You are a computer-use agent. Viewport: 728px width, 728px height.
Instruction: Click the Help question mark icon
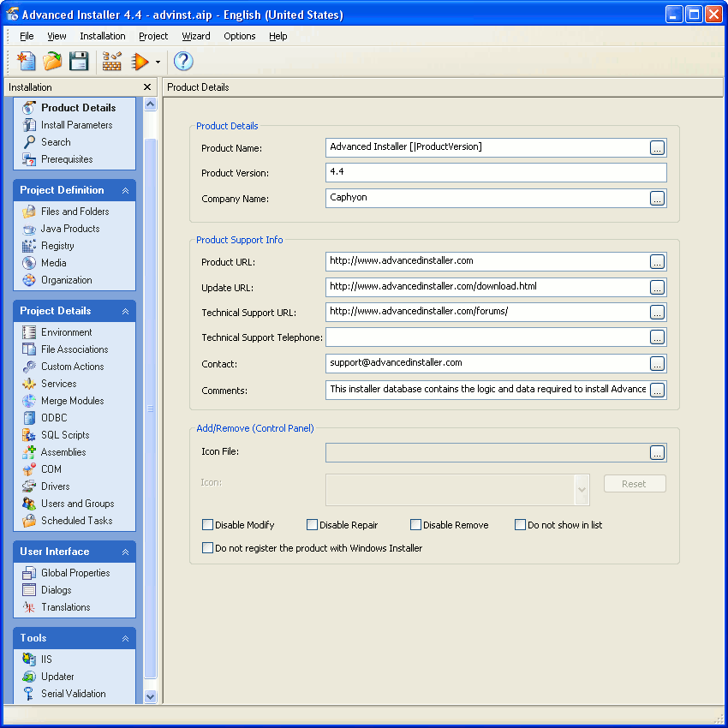coord(183,62)
